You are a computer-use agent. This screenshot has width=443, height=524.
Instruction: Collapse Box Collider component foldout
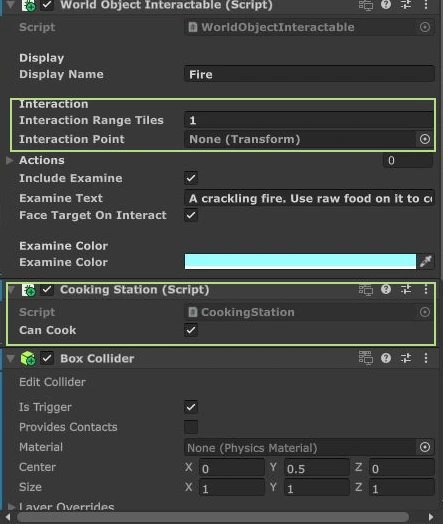pos(11,359)
